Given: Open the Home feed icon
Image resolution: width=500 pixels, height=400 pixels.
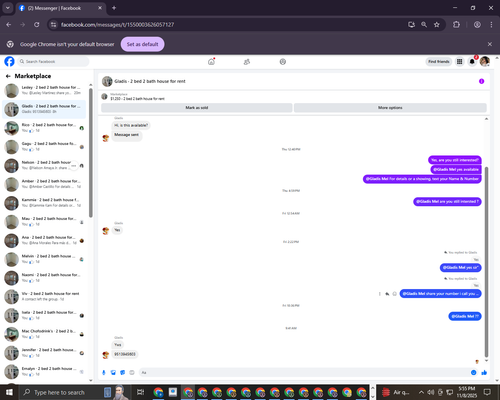Looking at the screenshot, I should point(211,62).
